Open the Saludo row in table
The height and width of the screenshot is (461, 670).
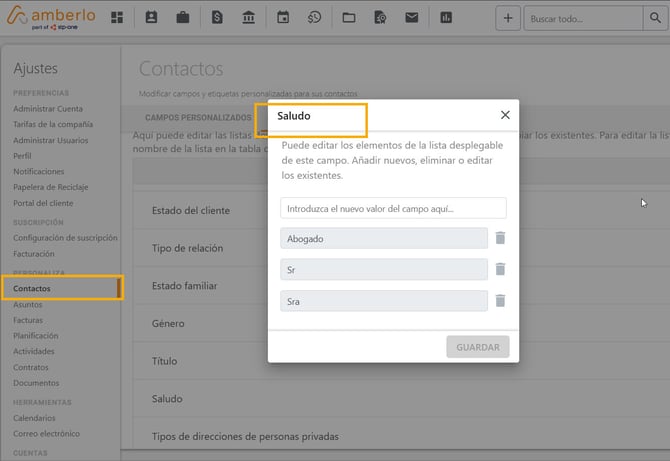coord(167,398)
